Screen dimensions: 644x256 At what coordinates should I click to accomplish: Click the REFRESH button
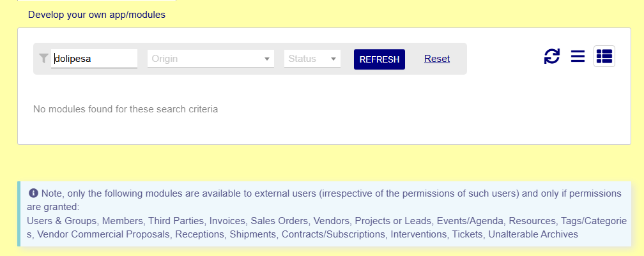[x=379, y=59]
